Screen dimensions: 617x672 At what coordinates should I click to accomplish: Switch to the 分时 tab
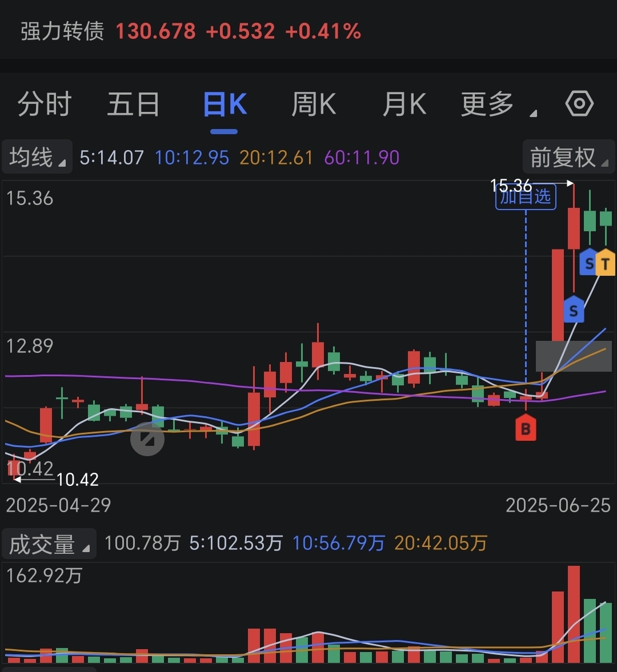pos(45,104)
